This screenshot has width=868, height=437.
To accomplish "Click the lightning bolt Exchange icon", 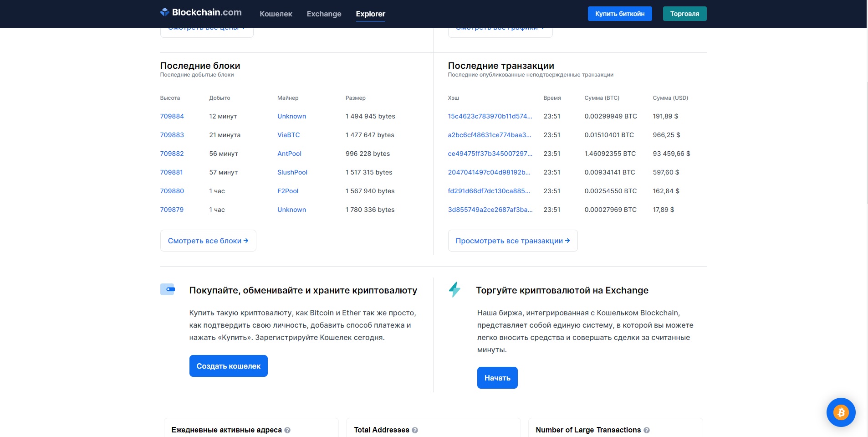I will click(x=454, y=289).
